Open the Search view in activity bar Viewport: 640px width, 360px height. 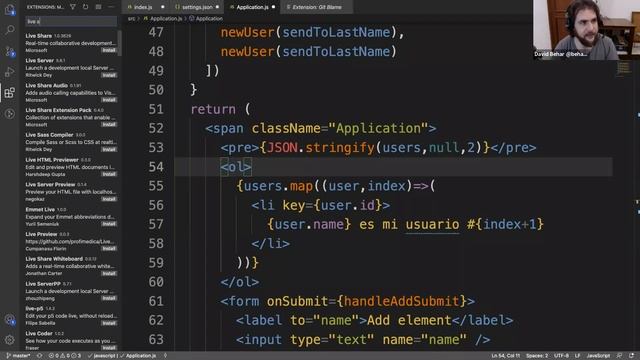10,30
